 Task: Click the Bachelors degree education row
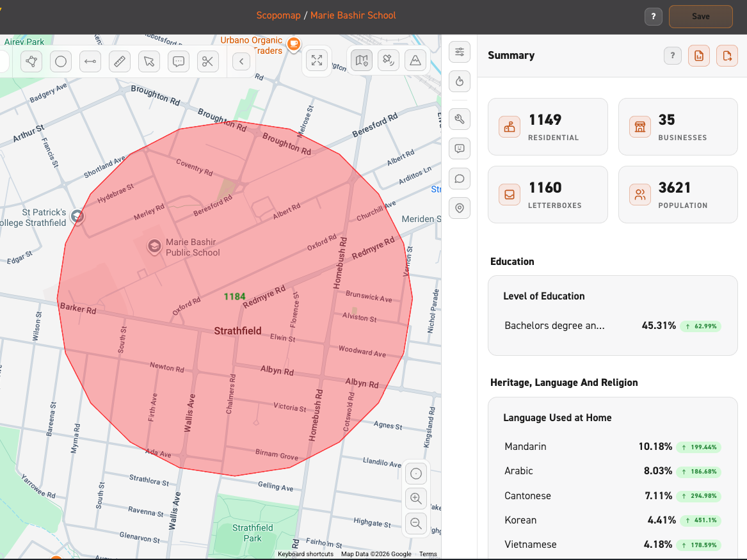(x=613, y=326)
